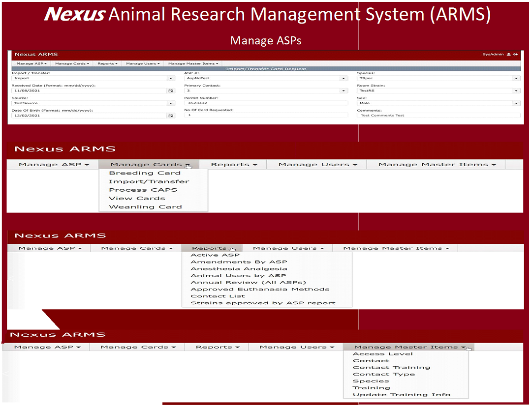This screenshot has height=407, width=532.
Task: Open Strains approved by ASP report
Action: click(x=263, y=303)
